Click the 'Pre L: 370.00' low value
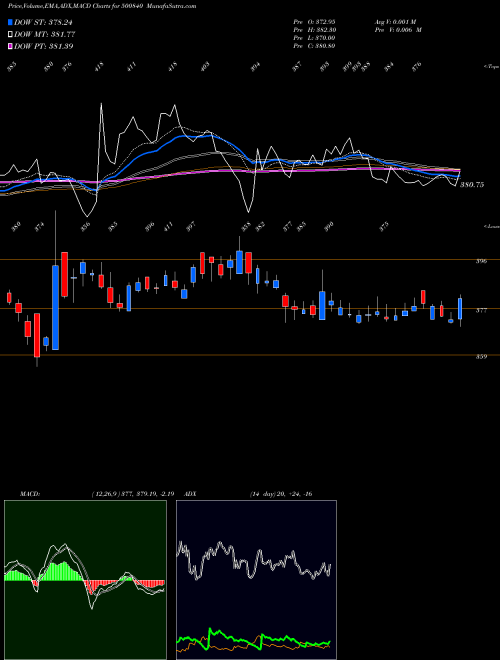 point(314,38)
